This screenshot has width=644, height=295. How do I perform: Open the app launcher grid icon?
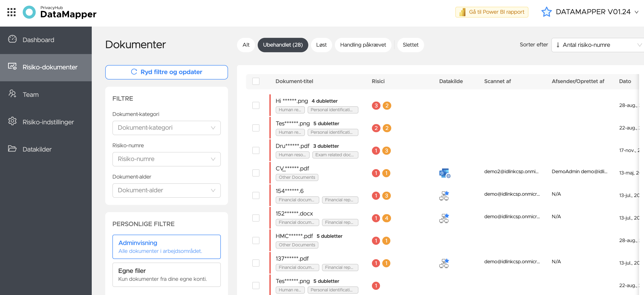[11, 12]
